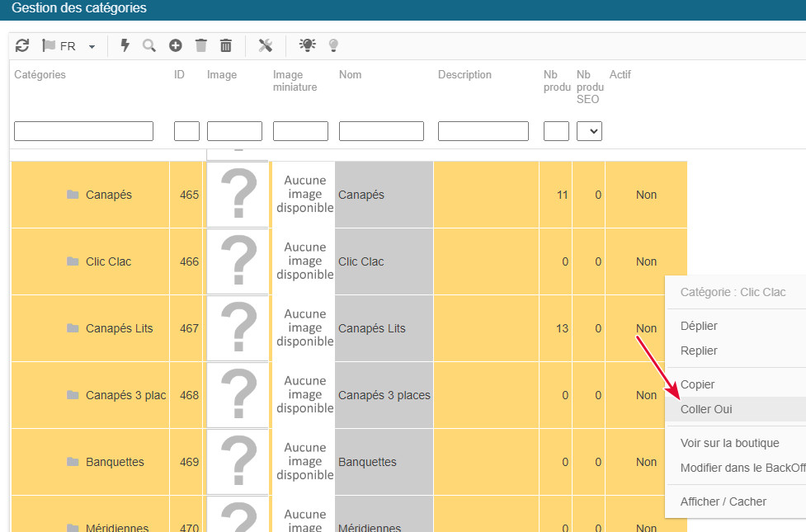This screenshot has height=532, width=806.
Task: Click the magnifying glass search icon
Action: pyautogui.click(x=149, y=46)
